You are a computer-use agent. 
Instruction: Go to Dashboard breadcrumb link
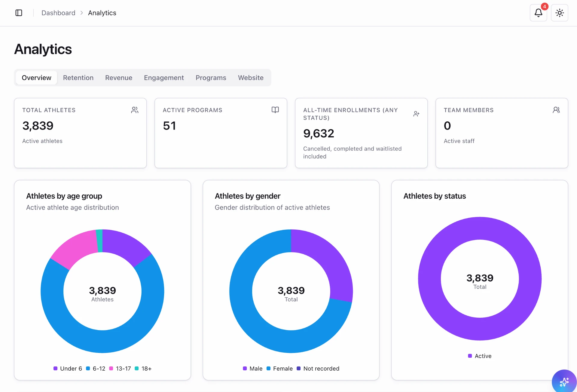pyautogui.click(x=58, y=13)
